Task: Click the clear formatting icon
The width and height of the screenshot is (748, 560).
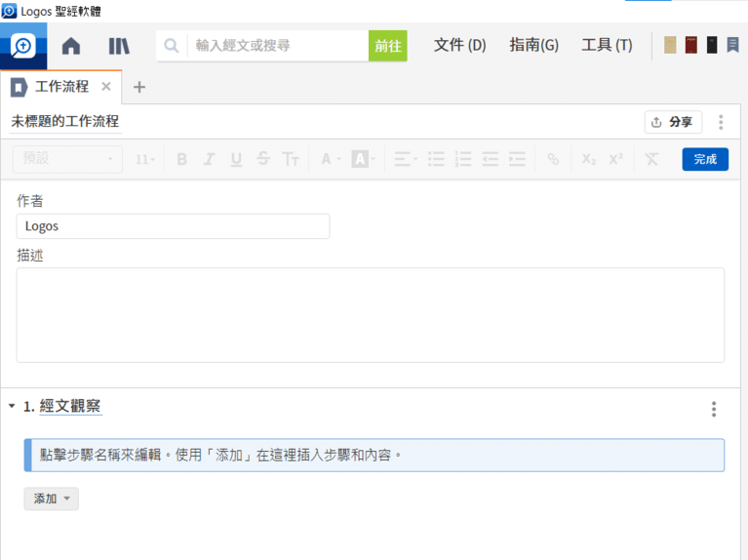Action: pos(651,159)
